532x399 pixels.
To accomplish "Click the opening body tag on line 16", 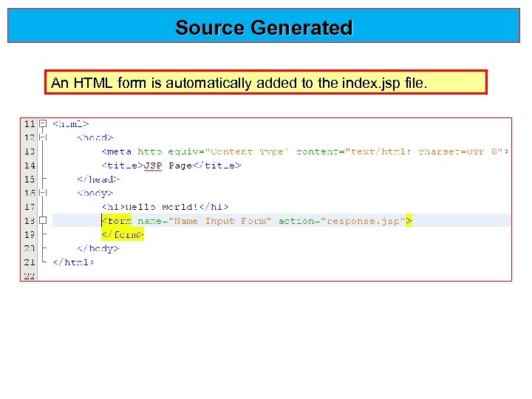I will click(95, 194).
